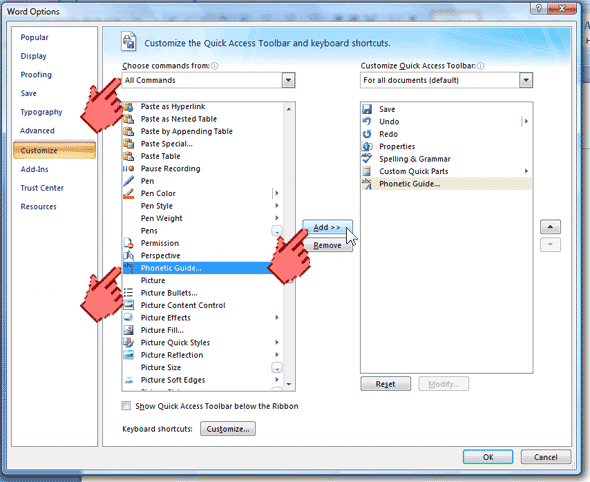Click the Add >> button
The width and height of the screenshot is (590, 482).
(x=327, y=227)
